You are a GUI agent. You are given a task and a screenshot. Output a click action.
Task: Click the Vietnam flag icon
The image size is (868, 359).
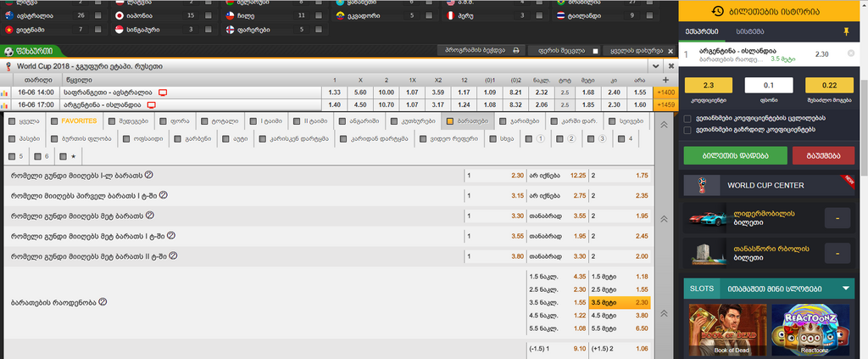pyautogui.click(x=8, y=30)
